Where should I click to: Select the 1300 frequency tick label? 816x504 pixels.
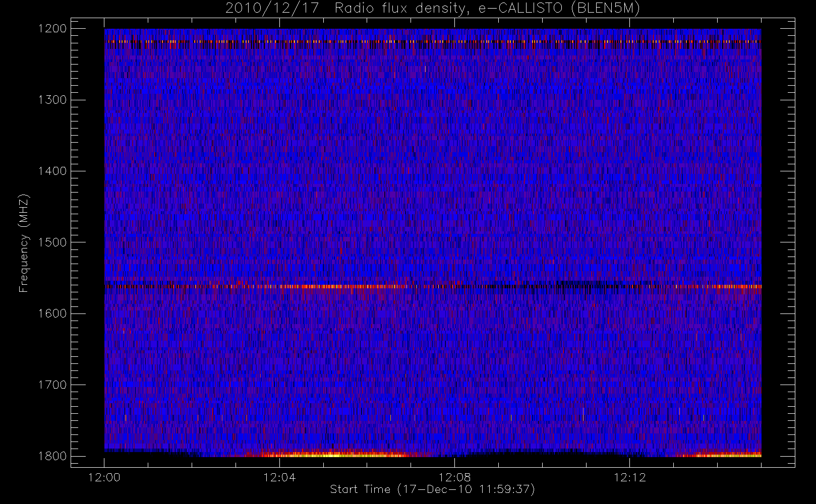52,100
